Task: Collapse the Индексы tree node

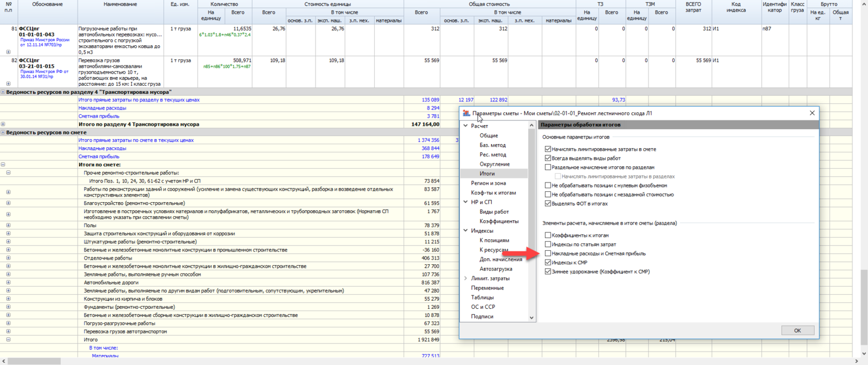Action: point(466,231)
